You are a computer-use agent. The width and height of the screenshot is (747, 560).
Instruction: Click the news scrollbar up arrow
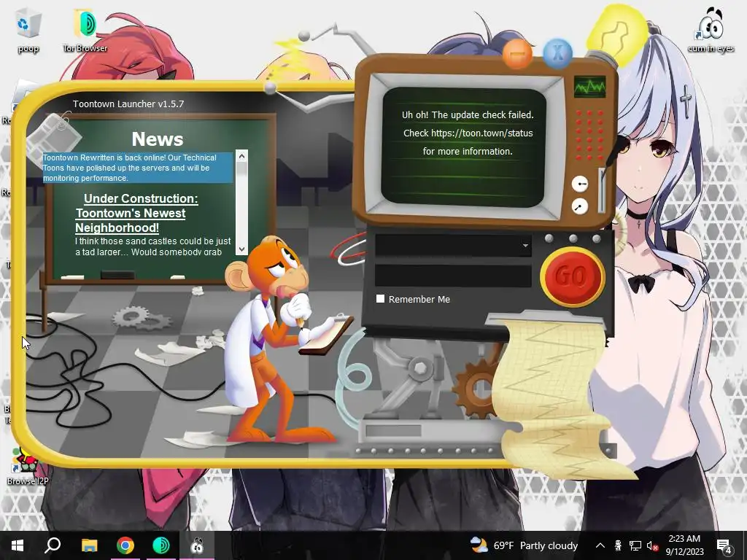tap(241, 156)
